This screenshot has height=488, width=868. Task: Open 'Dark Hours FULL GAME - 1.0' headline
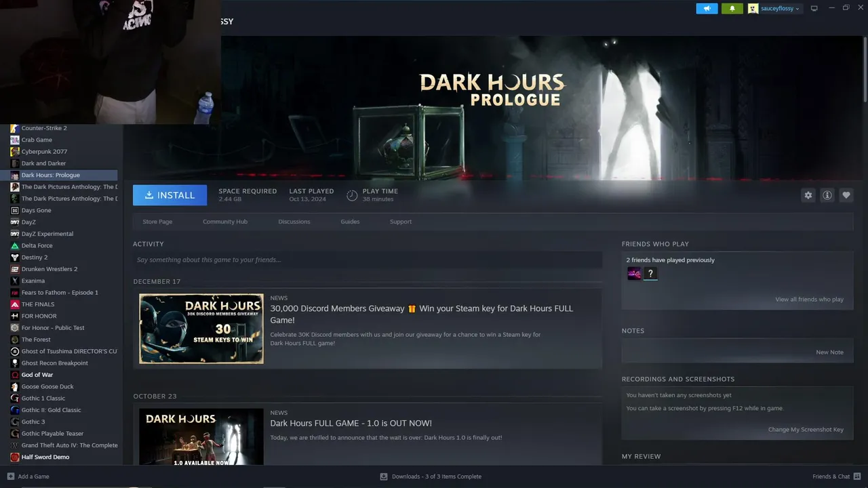[x=351, y=424]
